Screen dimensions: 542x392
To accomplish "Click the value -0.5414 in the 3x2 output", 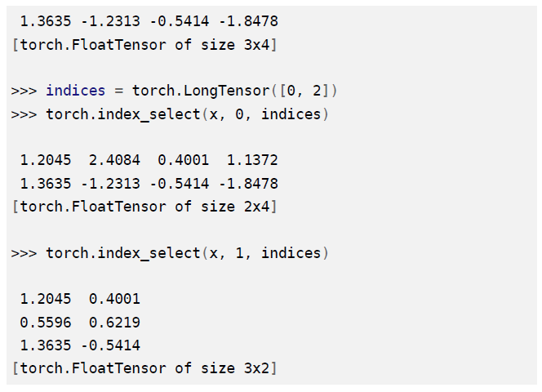I will pyautogui.click(x=111, y=345).
